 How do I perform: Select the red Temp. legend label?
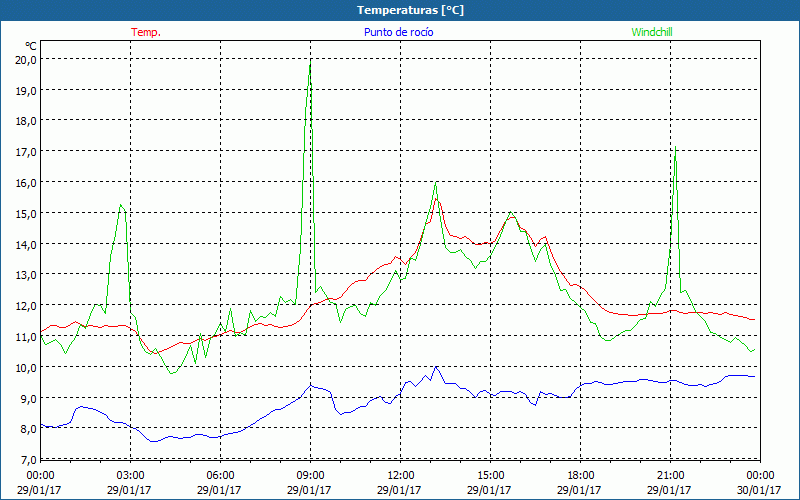[x=146, y=32]
